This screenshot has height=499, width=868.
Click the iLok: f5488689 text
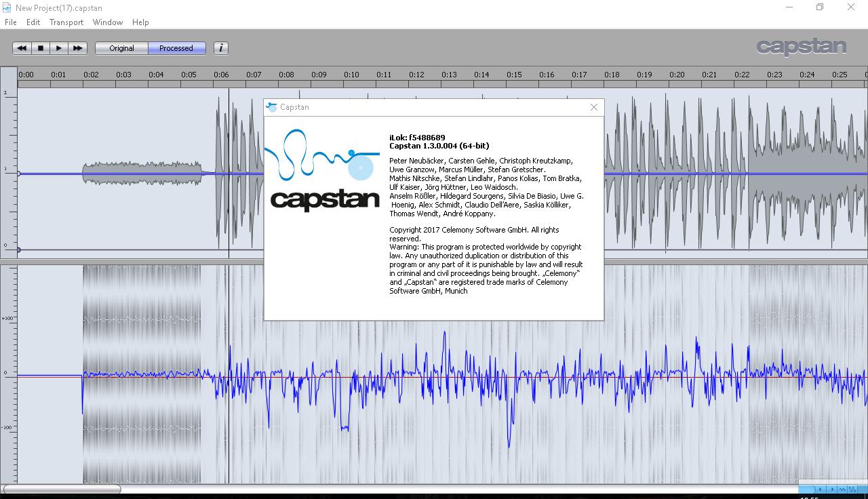[x=417, y=138]
